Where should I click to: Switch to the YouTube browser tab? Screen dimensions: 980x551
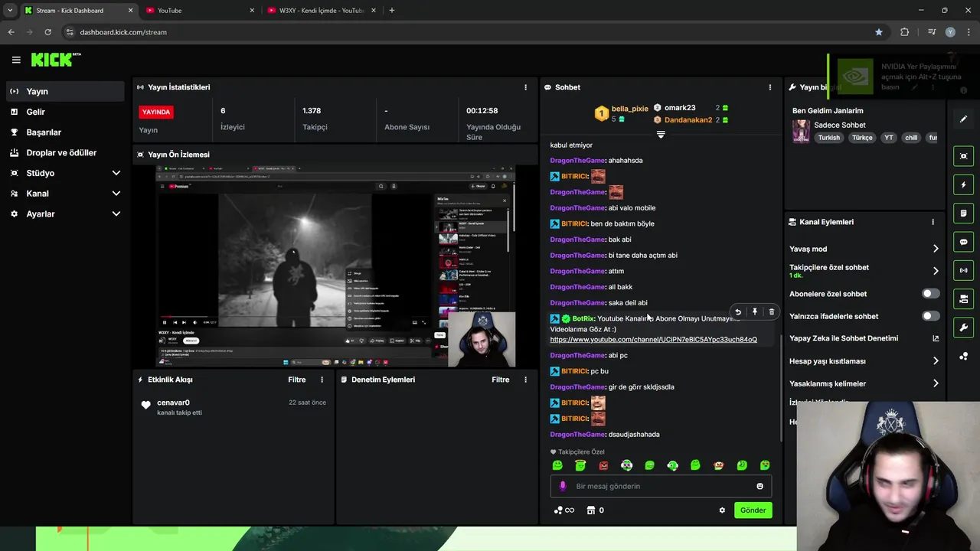pos(199,11)
